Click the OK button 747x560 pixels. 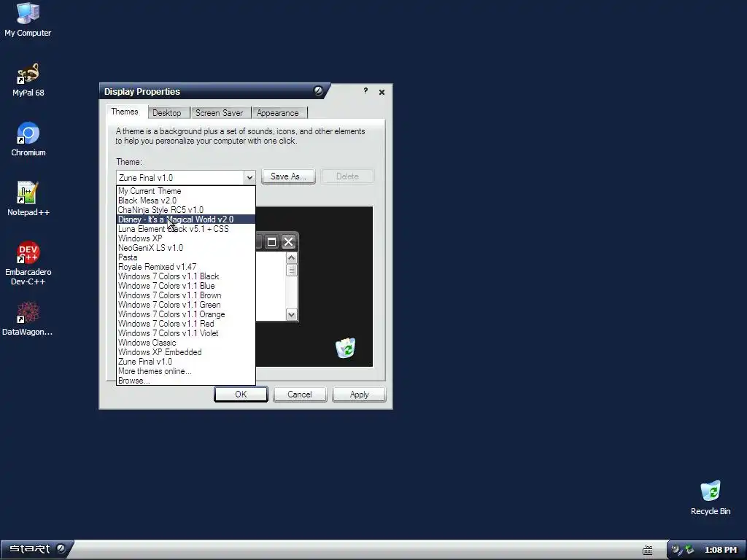(241, 394)
